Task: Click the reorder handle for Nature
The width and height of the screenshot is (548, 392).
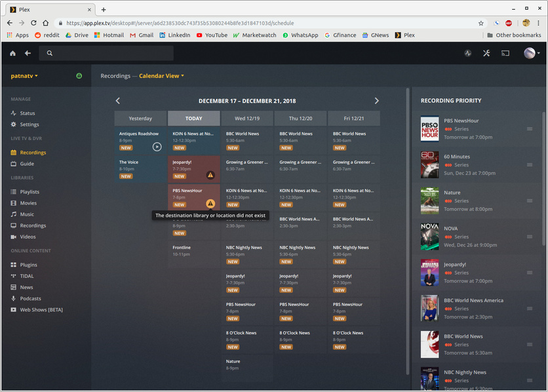Action: [530, 201]
